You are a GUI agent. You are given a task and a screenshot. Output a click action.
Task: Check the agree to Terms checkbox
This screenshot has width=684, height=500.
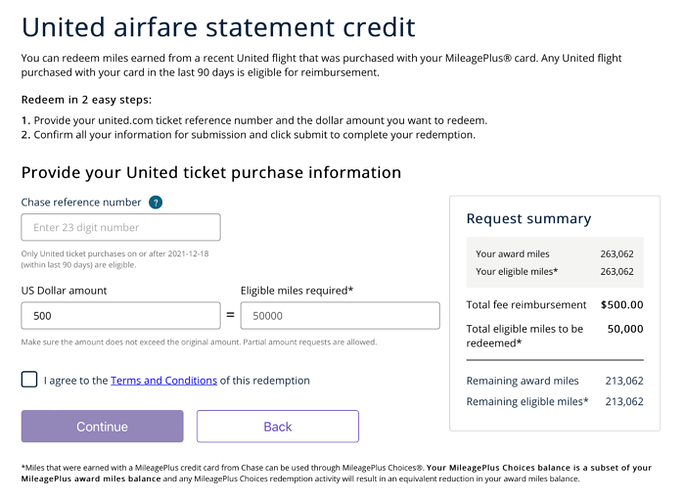point(30,380)
